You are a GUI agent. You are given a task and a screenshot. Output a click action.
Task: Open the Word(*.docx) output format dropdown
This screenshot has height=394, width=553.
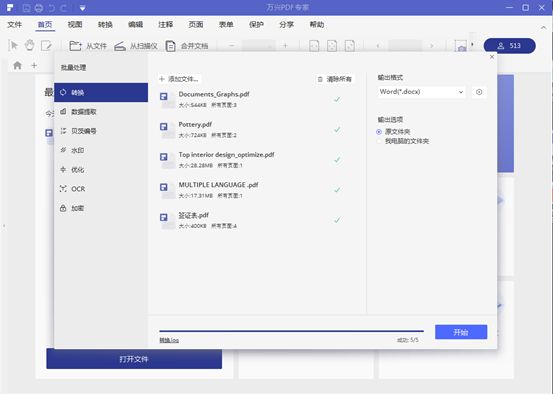tap(421, 92)
